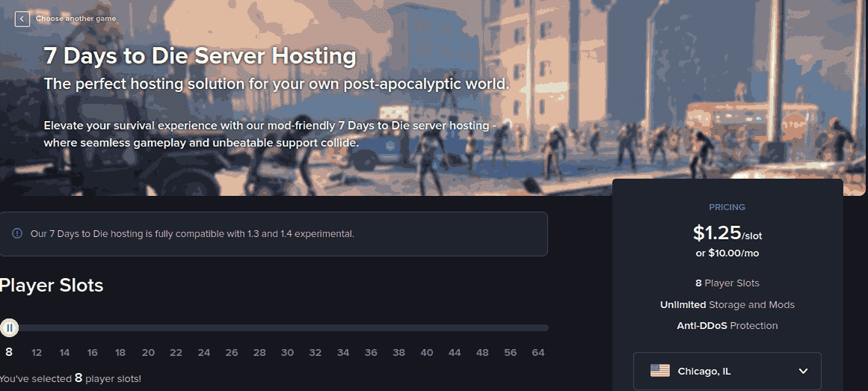Click the Unlimited Storage and Mods text
Screen dimensions: 868x391
coord(727,304)
